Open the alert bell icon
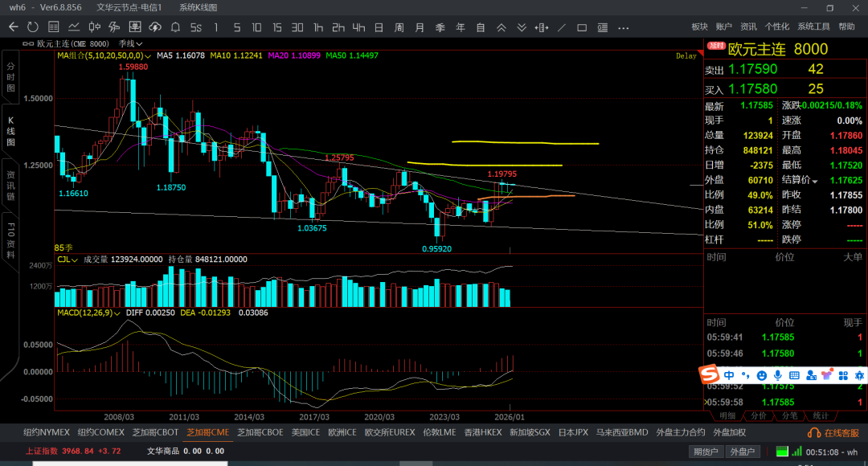The image size is (868, 466). [175, 27]
